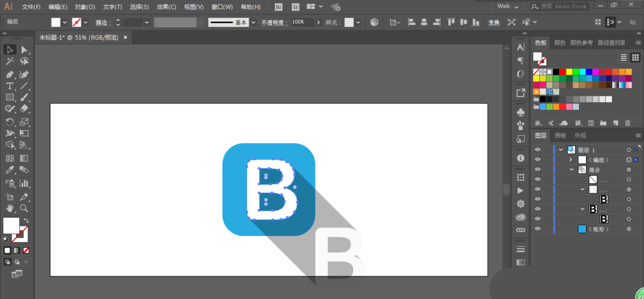Open the stroke color dropdown arrow

click(86, 22)
